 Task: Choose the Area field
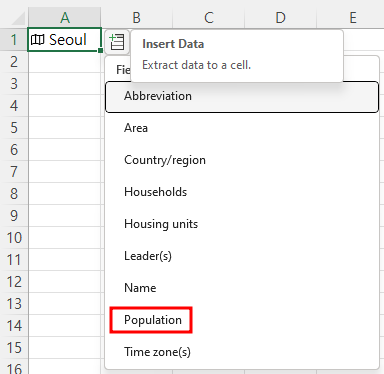click(x=242, y=128)
